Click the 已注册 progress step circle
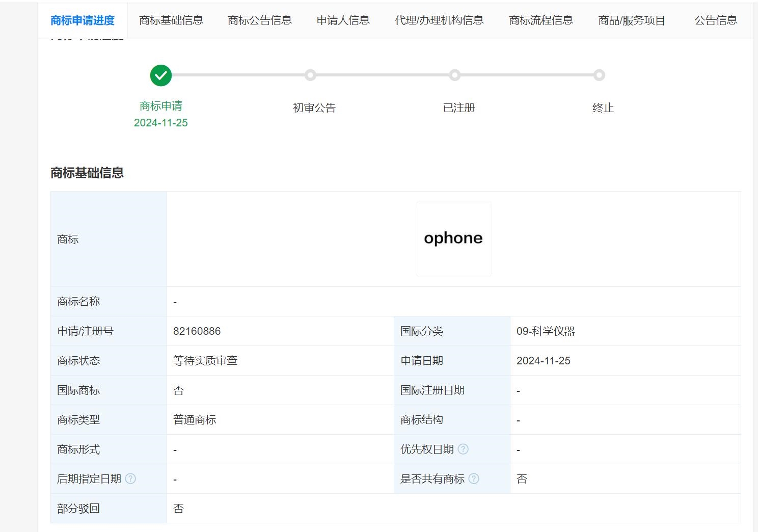 pos(455,75)
